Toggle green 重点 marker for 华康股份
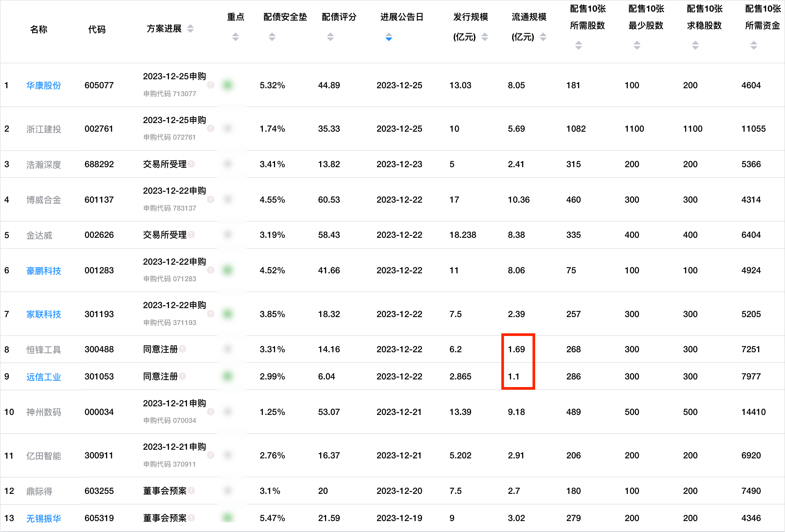Screen dimensions: 785x532 click(x=228, y=85)
